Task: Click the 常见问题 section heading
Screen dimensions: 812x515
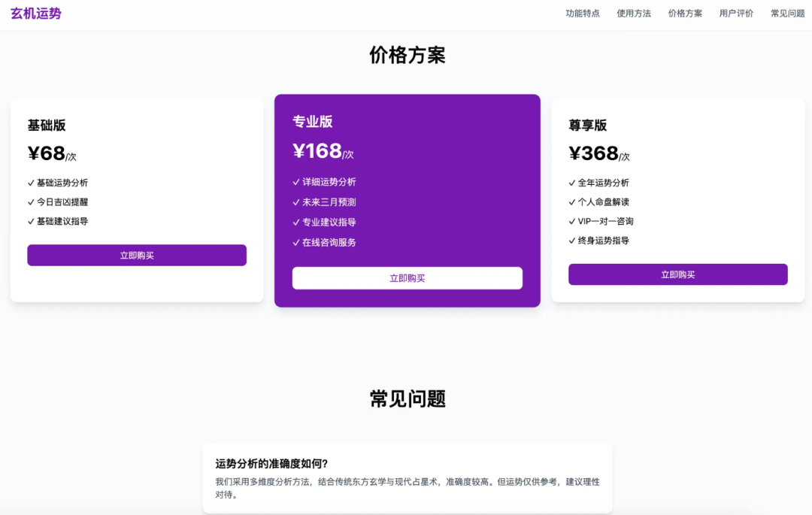Action: 407,398
